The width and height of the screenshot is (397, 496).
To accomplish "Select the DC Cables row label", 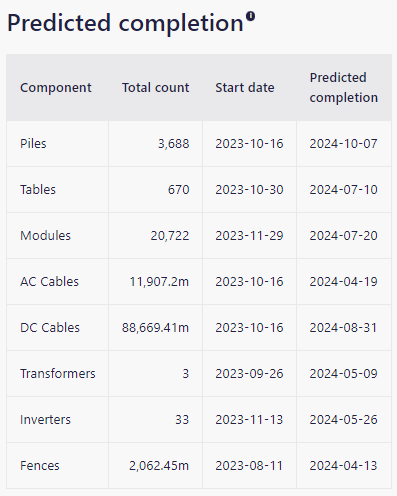I will click(50, 328).
